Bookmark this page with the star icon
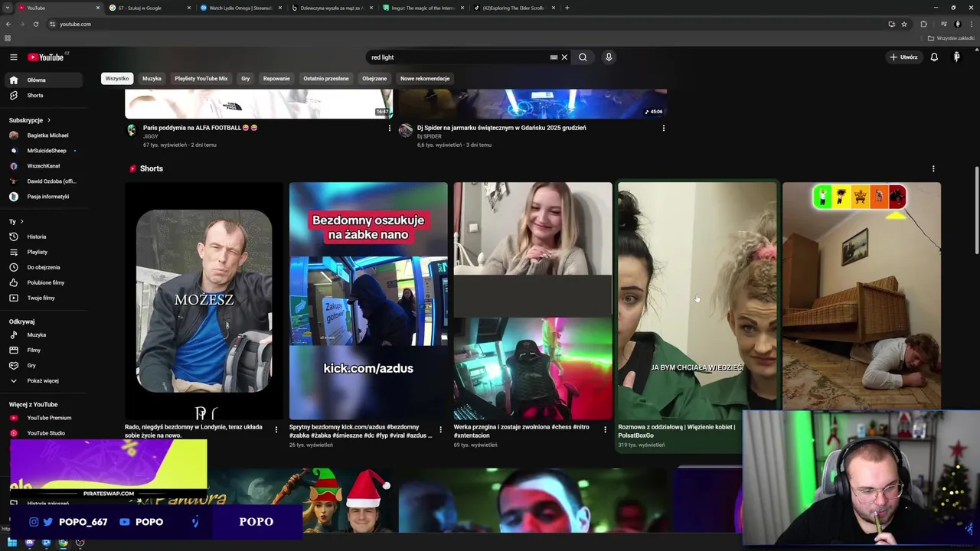Image resolution: width=980 pixels, height=551 pixels. [904, 24]
